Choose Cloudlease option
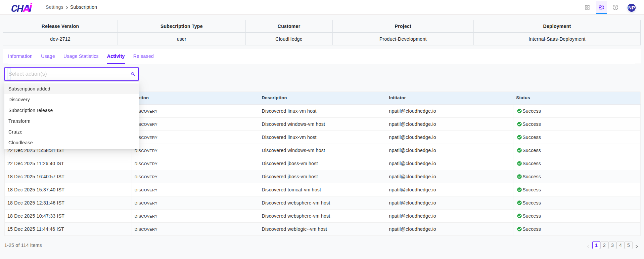Image resolution: width=644 pixels, height=259 pixels. 72,143
